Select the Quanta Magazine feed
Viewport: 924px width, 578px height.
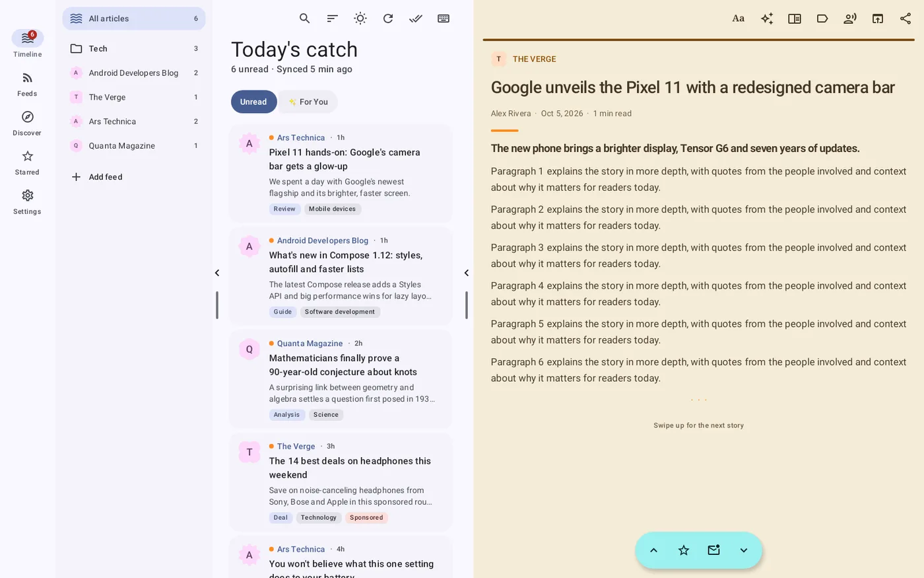tap(134, 145)
